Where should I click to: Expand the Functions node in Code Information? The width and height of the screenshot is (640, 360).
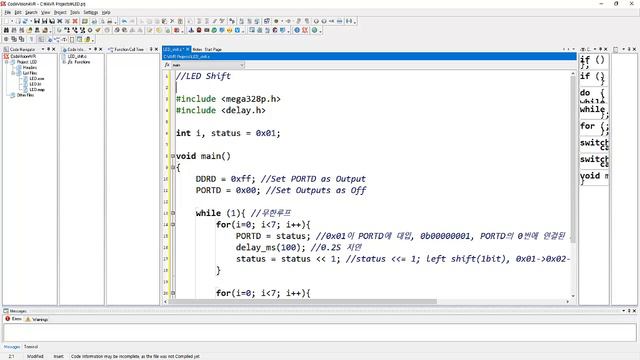coord(64,62)
